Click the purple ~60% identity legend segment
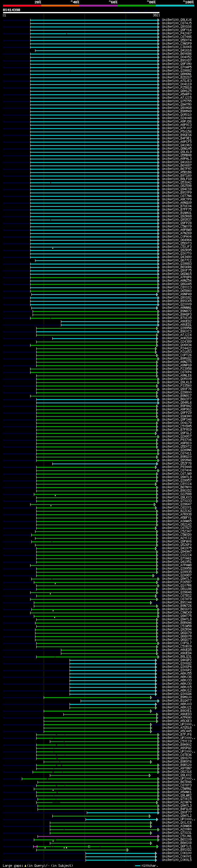The image size is (197, 868). (x=99, y=6)
